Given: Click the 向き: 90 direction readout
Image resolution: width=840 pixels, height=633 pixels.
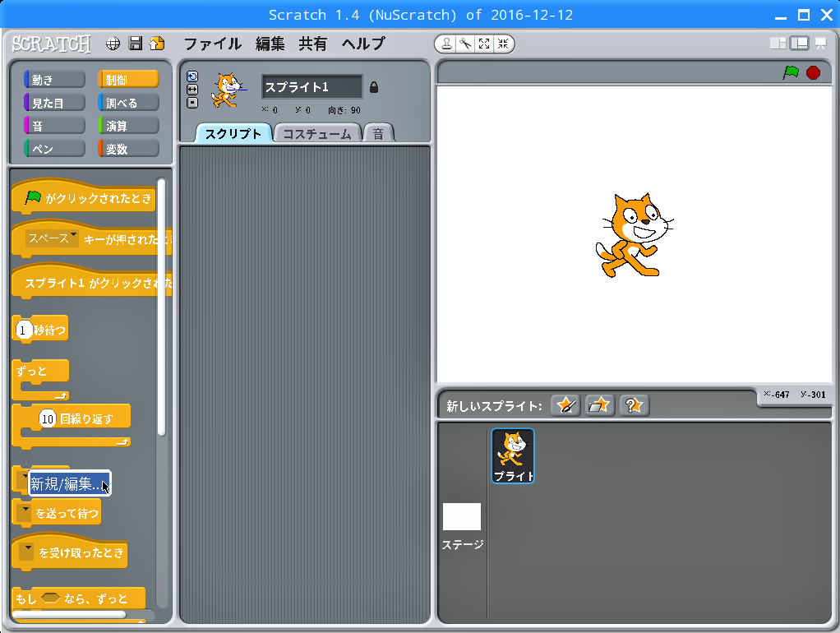Looking at the screenshot, I should pyautogui.click(x=344, y=110).
